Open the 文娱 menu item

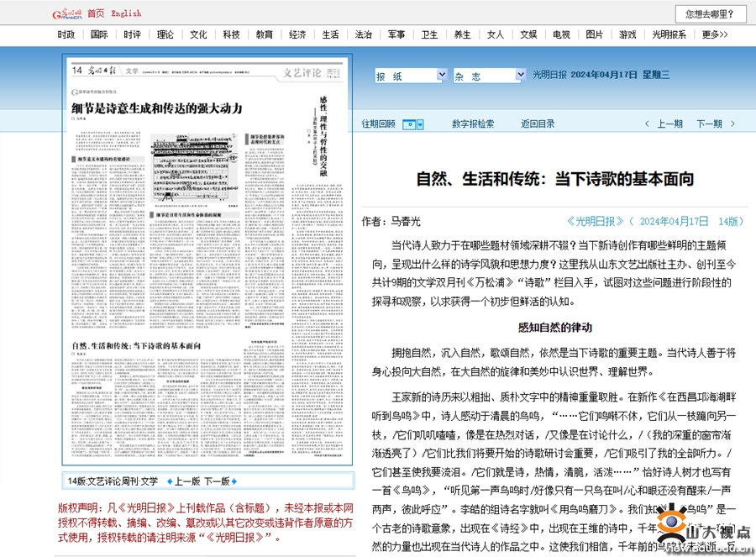click(x=528, y=34)
